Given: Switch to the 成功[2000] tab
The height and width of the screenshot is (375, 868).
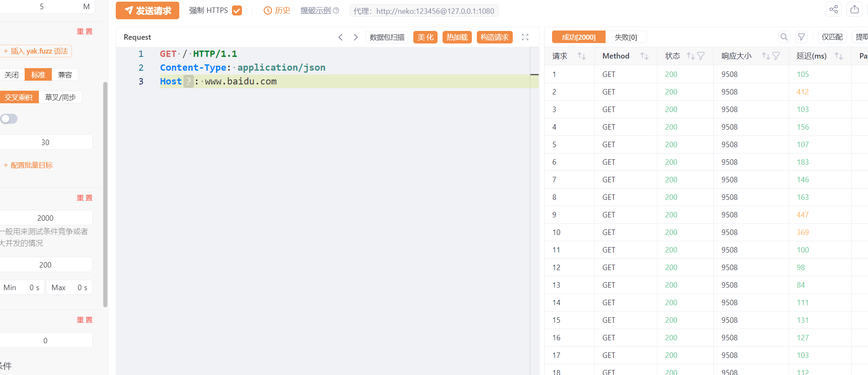Looking at the screenshot, I should (x=578, y=37).
